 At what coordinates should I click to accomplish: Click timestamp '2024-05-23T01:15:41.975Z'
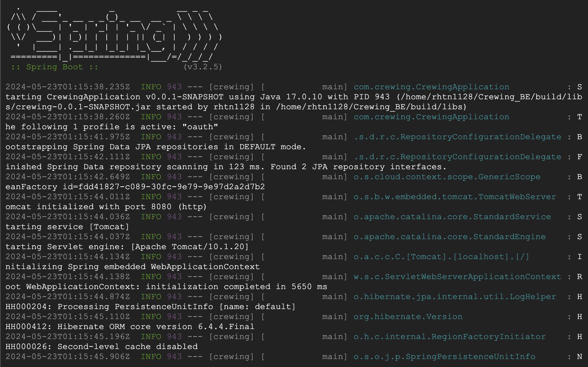point(68,137)
